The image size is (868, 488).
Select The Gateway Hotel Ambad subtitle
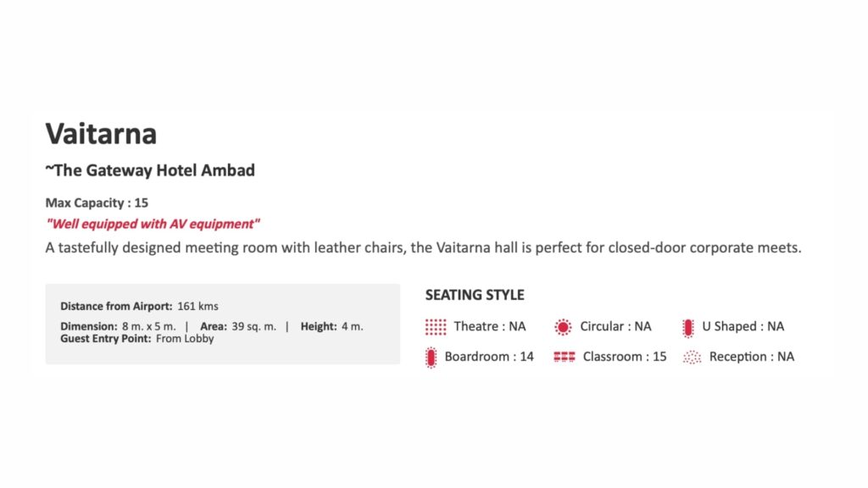150,170
